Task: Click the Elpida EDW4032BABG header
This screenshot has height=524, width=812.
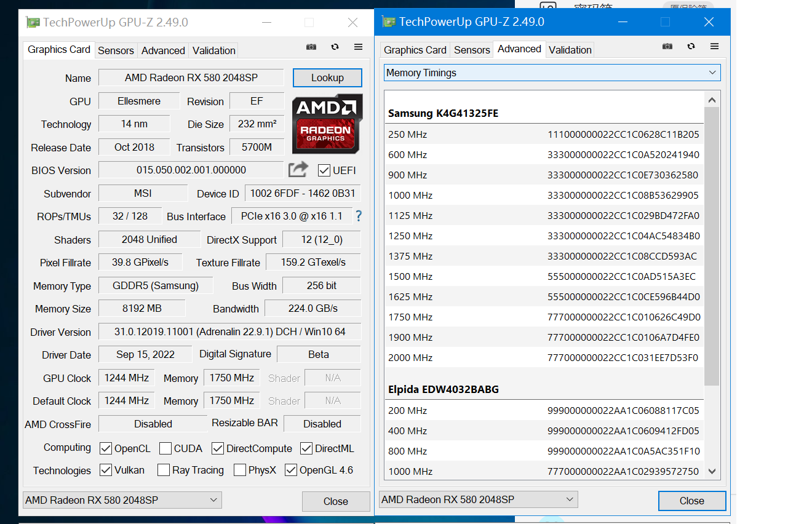Action: click(443, 389)
